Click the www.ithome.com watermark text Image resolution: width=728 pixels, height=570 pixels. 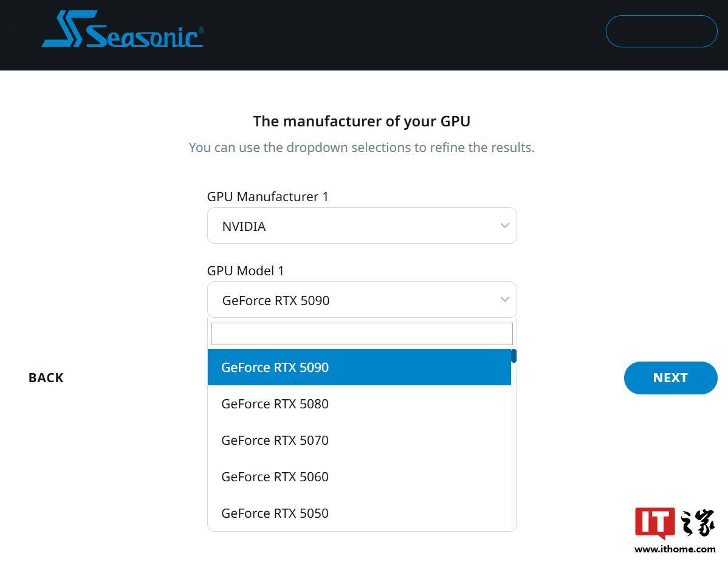click(x=675, y=549)
